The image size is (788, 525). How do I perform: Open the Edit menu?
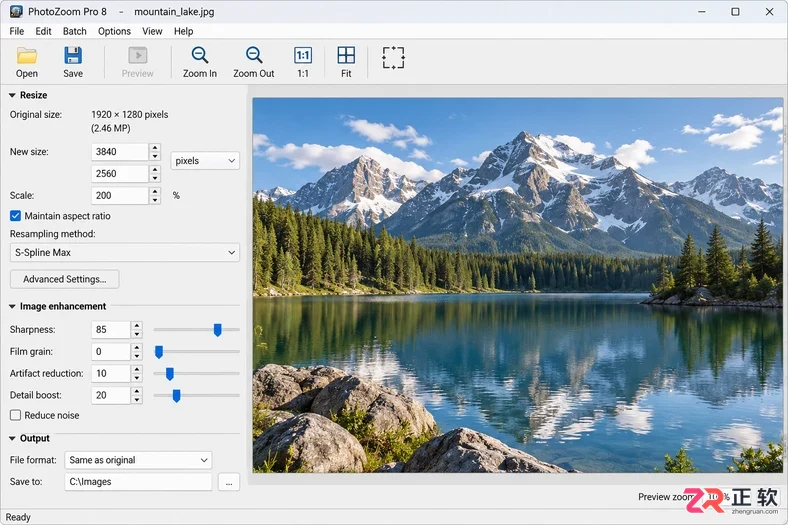[x=43, y=31]
